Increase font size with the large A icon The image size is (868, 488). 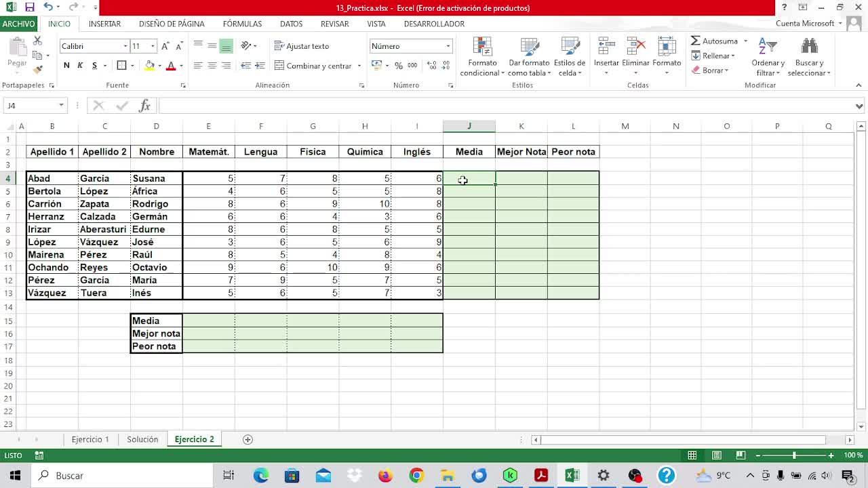coord(166,46)
